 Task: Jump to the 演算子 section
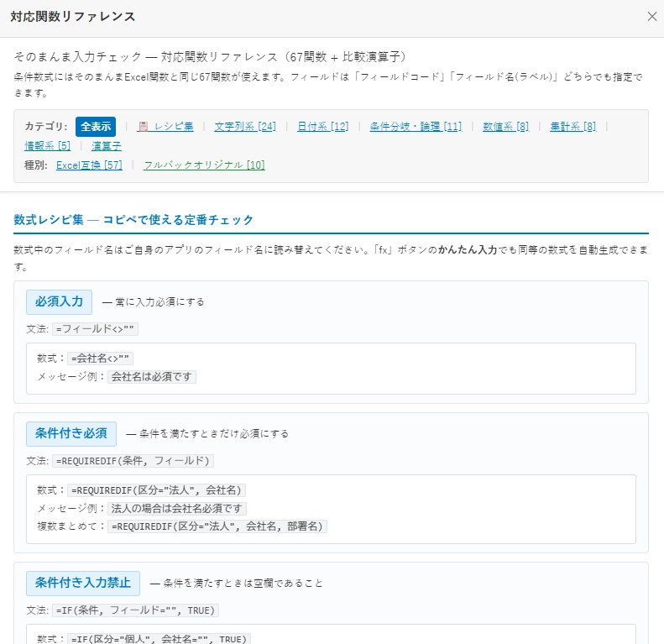107,146
